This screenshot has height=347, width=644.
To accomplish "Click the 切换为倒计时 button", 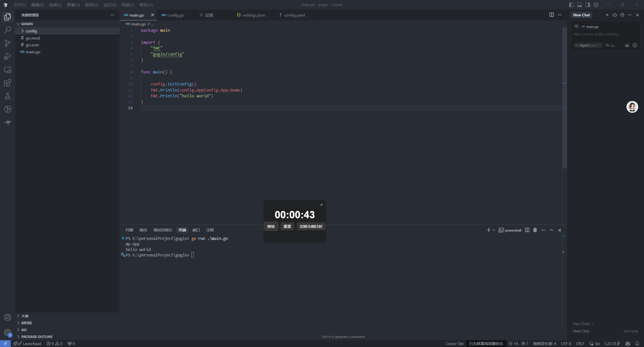I will click(x=311, y=226).
